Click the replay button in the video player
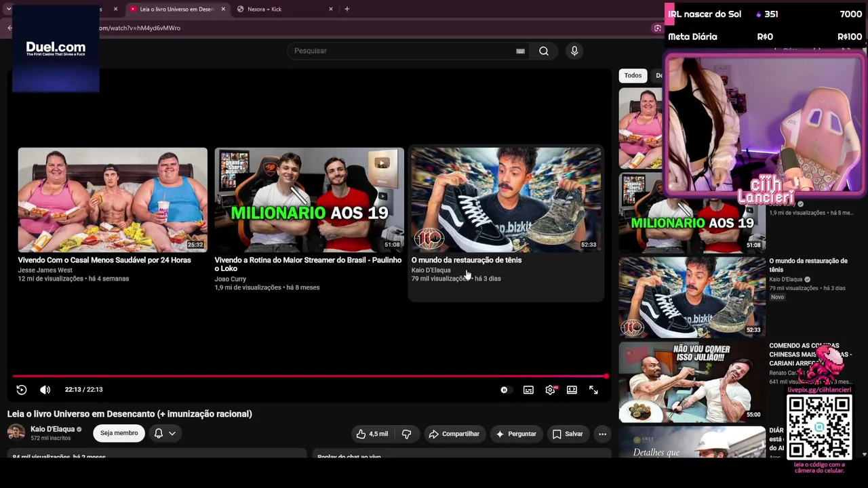 [22, 390]
